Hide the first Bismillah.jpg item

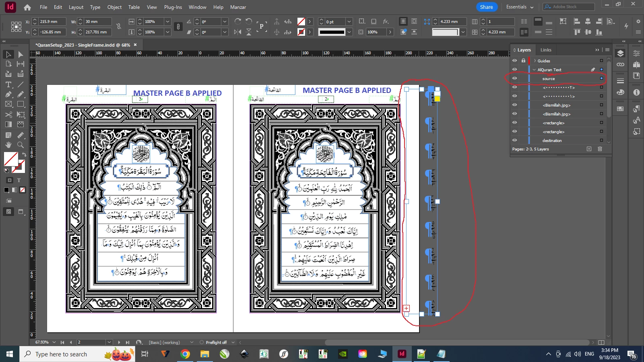(x=514, y=105)
